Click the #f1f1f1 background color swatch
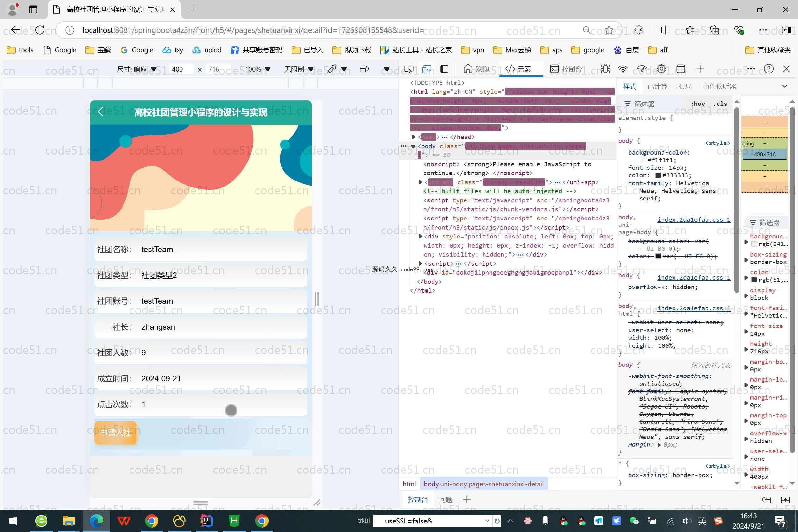 (643, 160)
